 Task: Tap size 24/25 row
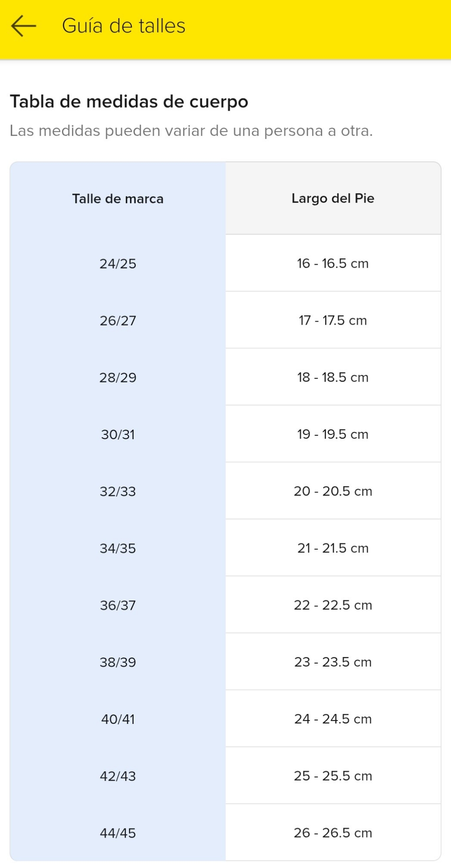click(x=118, y=263)
